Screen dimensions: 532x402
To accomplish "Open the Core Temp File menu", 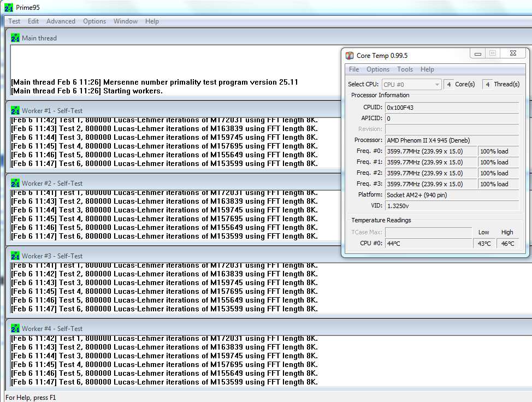I will (354, 69).
